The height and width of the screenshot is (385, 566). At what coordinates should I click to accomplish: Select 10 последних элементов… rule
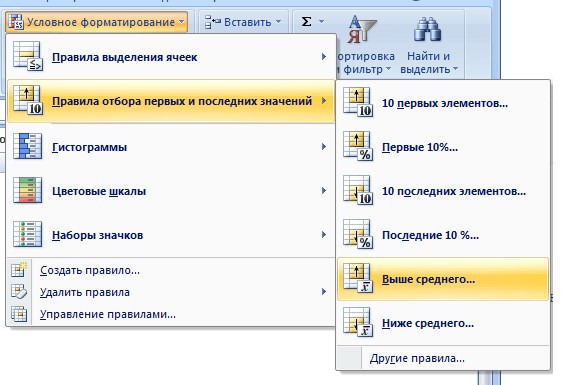[x=443, y=191]
